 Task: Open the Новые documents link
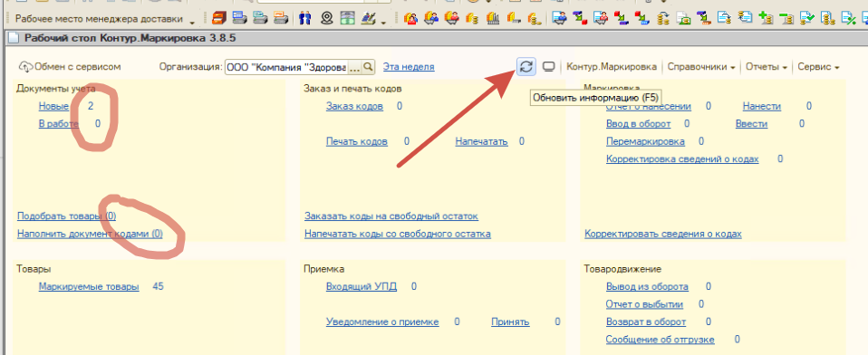click(x=53, y=106)
